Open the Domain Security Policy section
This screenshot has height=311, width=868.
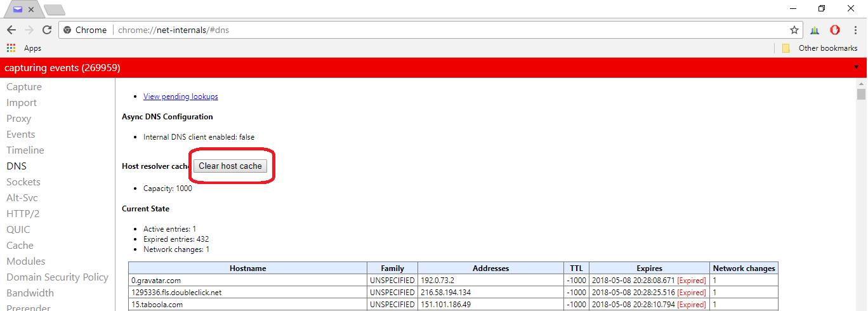(x=58, y=277)
